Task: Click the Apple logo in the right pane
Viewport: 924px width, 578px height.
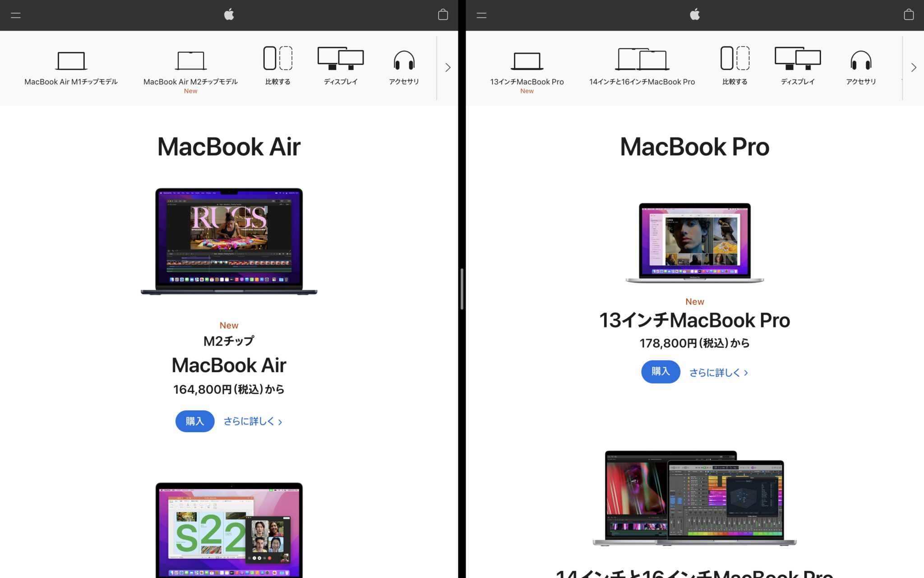Action: 695,15
